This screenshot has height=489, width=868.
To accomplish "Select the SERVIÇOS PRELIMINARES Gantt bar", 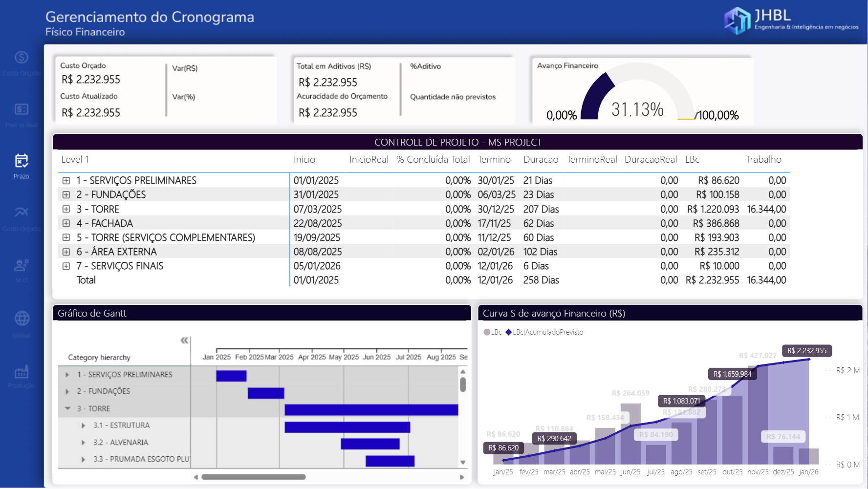I will tap(231, 376).
